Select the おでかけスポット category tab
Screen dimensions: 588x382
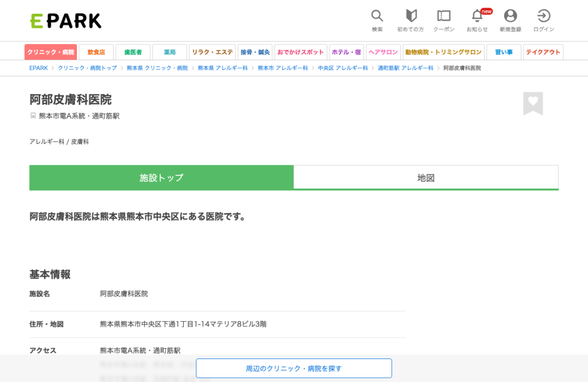click(301, 52)
